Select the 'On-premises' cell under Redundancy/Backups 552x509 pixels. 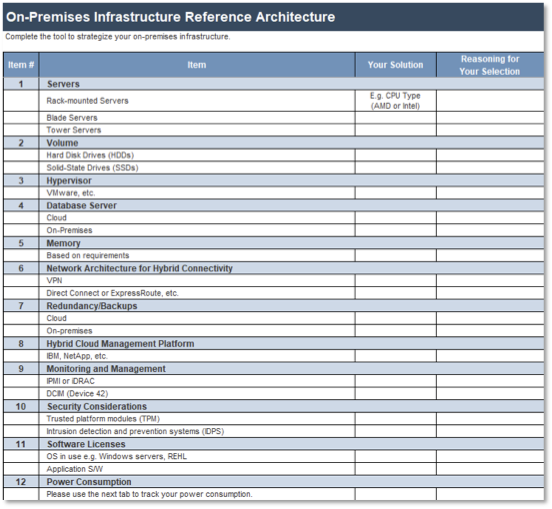(197, 331)
